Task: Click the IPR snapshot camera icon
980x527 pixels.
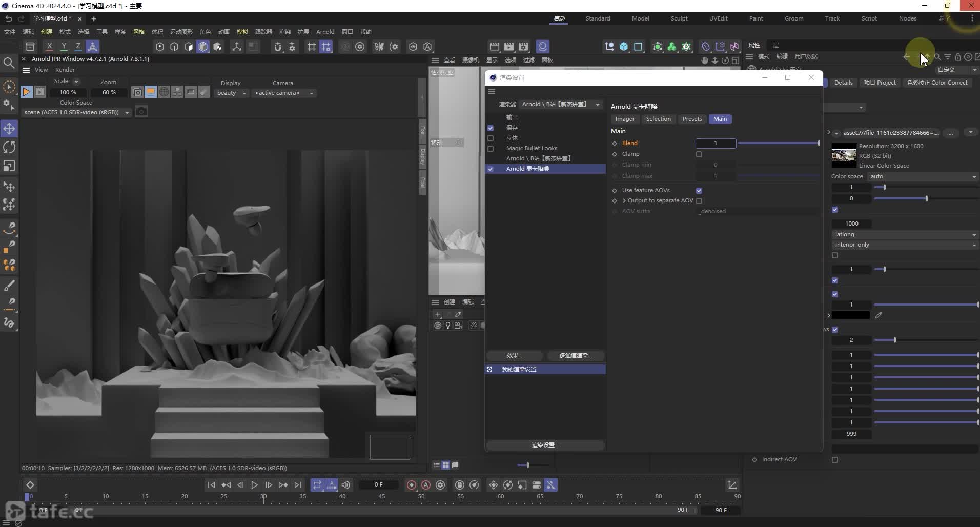Action: click(x=141, y=112)
